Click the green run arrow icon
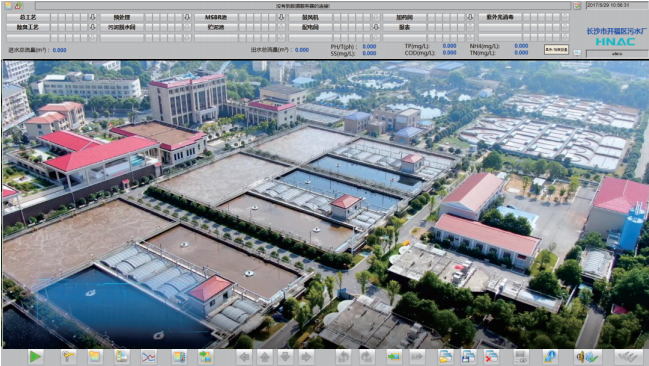 (35, 356)
